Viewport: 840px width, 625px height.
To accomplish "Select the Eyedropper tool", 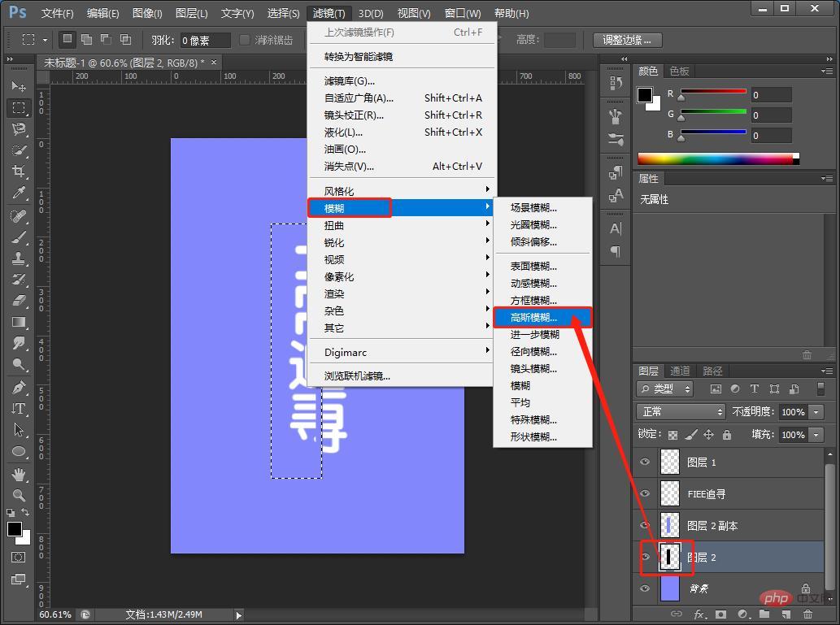I will [19, 193].
